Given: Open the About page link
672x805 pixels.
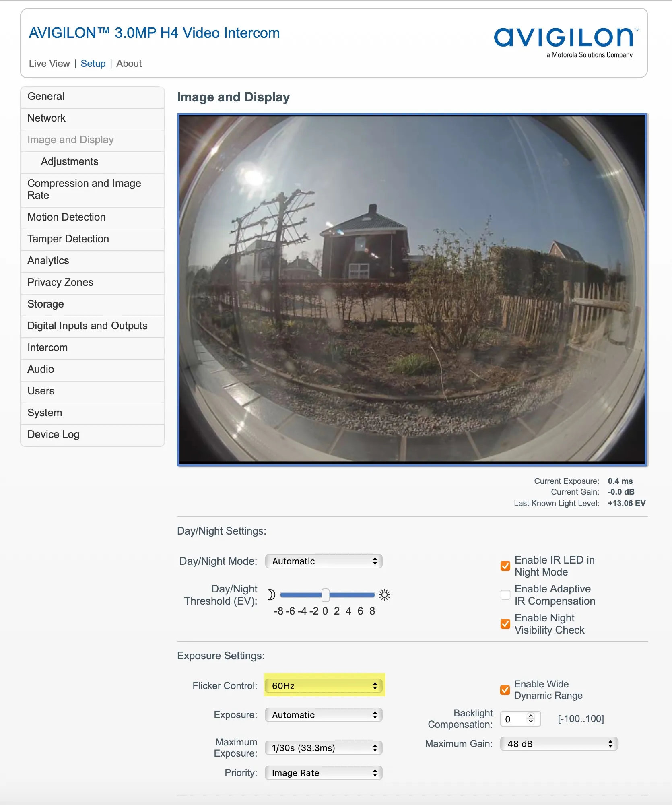Looking at the screenshot, I should [129, 64].
